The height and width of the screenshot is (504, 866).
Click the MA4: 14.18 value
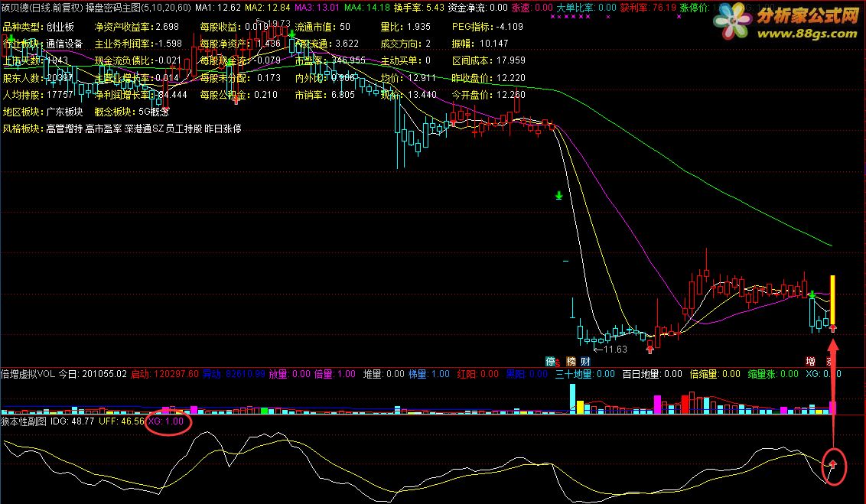coord(366,8)
